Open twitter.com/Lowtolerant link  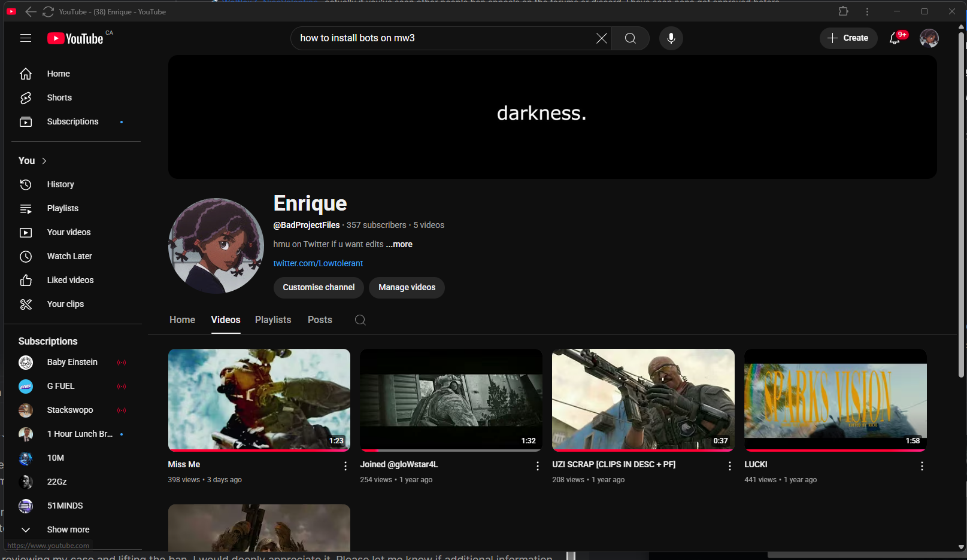[x=318, y=263]
